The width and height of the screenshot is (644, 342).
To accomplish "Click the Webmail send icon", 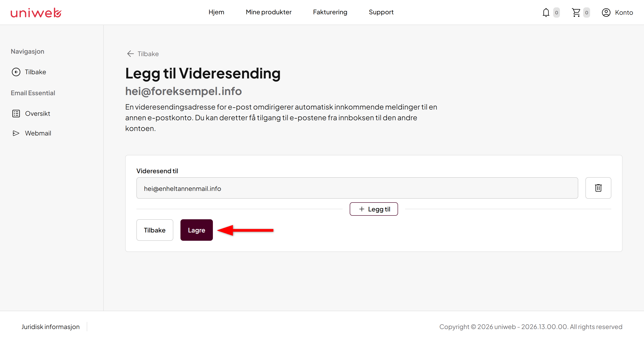I will pos(16,133).
